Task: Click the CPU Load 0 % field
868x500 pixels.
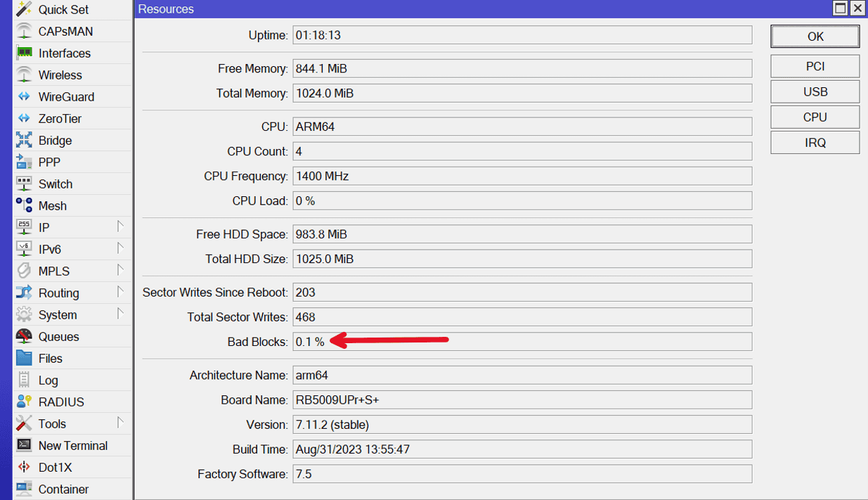Action: pyautogui.click(x=522, y=201)
